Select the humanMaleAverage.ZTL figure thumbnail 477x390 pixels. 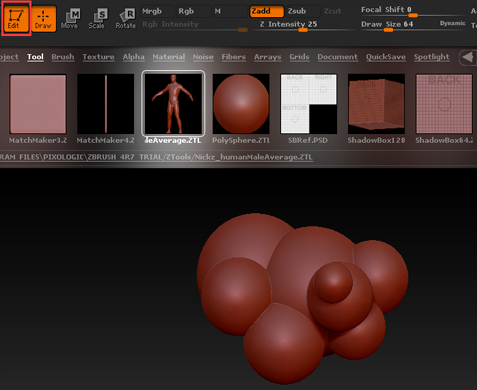(x=173, y=103)
